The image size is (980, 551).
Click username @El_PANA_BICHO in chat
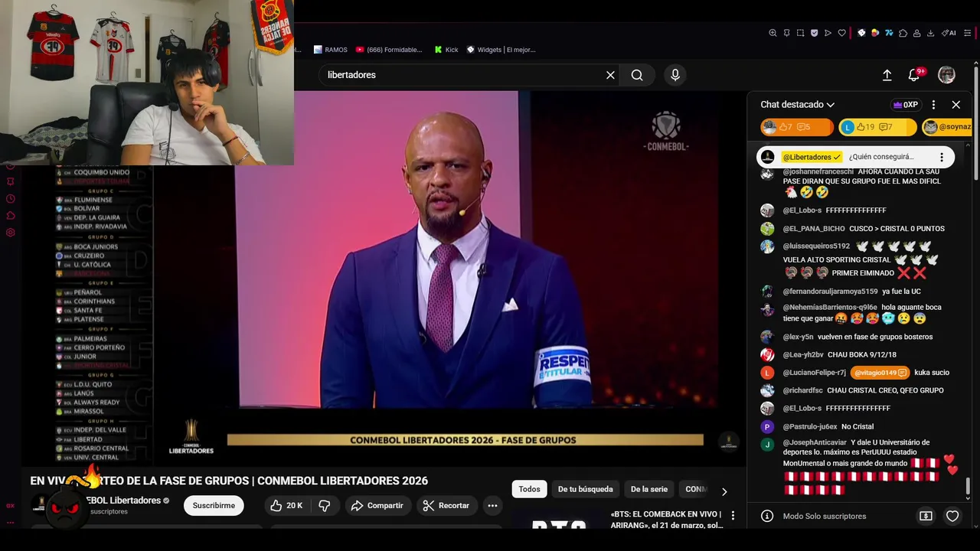pyautogui.click(x=814, y=229)
